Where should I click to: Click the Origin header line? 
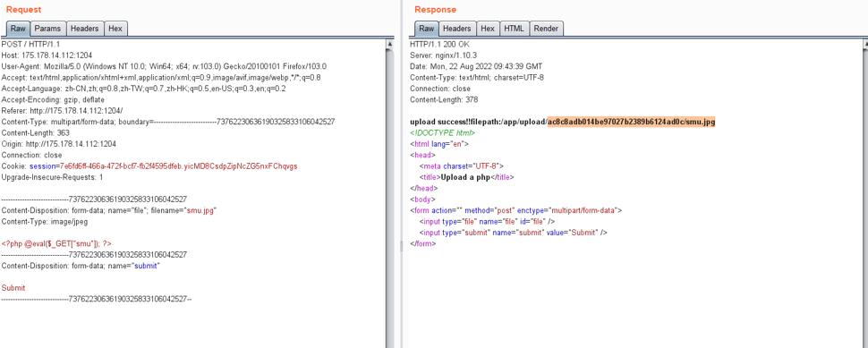[x=59, y=144]
